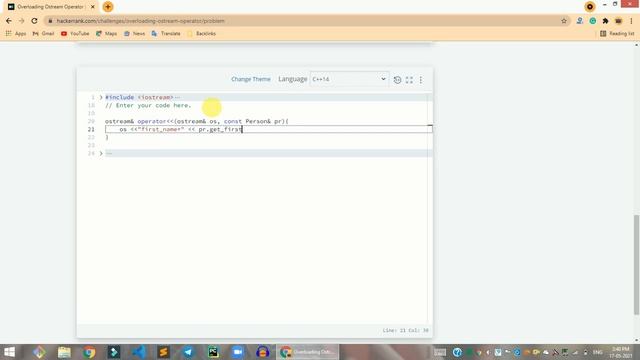Open the Gmail bookmark

[x=43, y=33]
